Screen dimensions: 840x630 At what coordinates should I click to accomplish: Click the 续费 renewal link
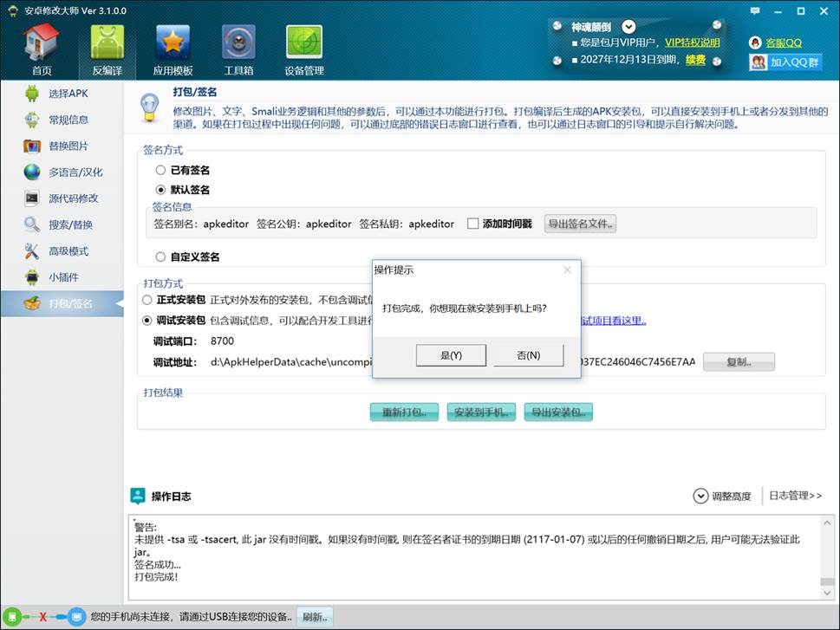pos(695,60)
